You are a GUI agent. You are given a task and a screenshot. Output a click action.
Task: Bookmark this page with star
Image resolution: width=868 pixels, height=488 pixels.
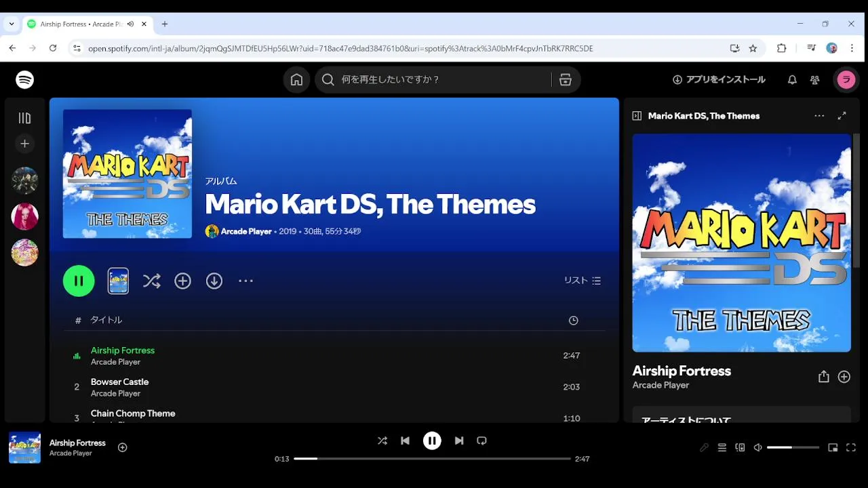tap(753, 48)
